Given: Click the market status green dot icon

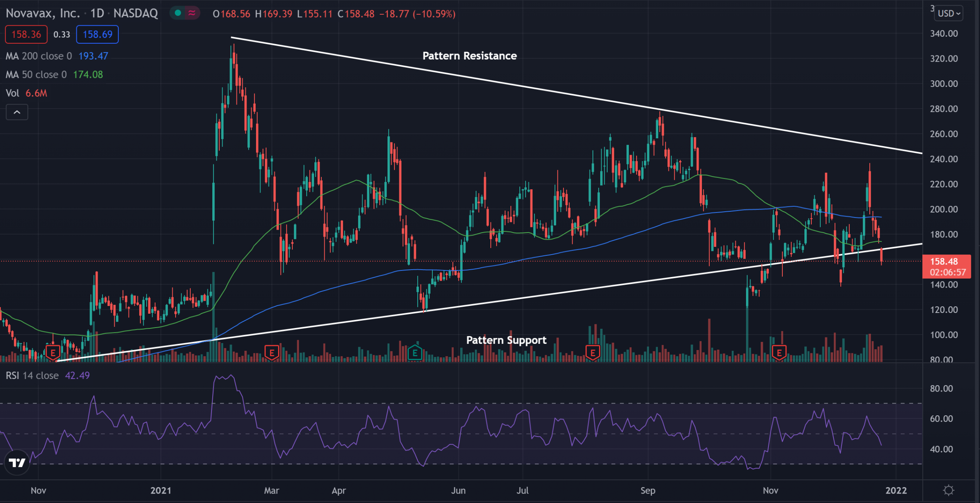Looking at the screenshot, I should [178, 13].
